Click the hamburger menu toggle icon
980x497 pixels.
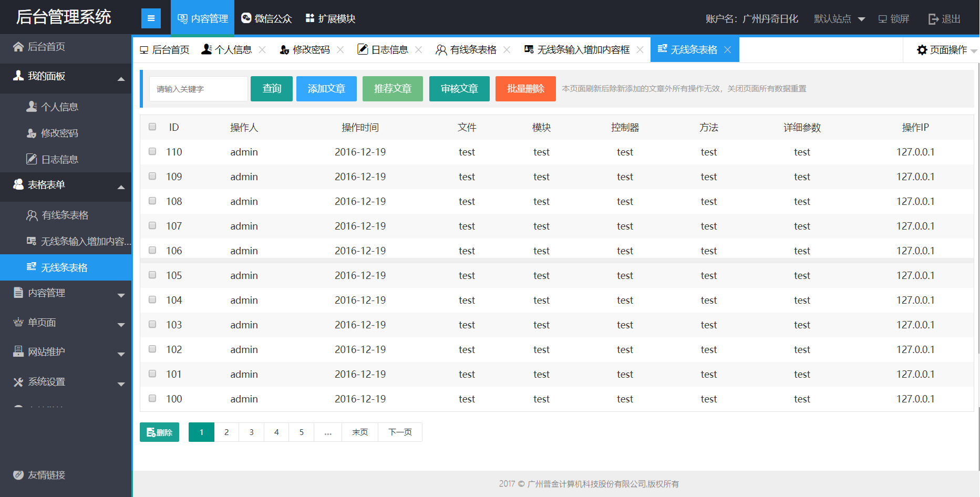click(x=151, y=17)
